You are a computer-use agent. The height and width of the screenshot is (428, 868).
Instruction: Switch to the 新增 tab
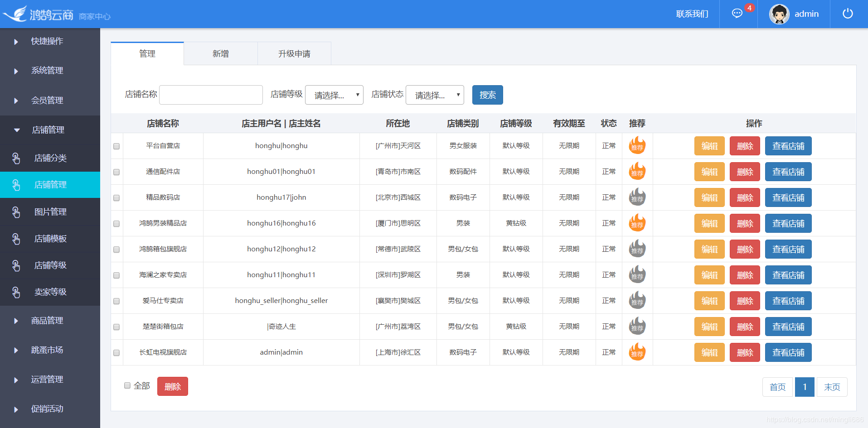click(x=220, y=53)
